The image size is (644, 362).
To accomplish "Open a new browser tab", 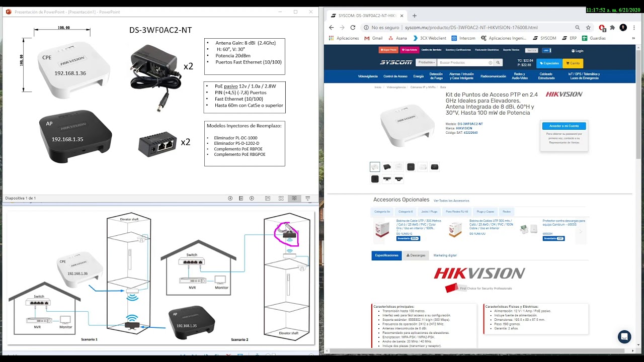I will coord(415,16).
